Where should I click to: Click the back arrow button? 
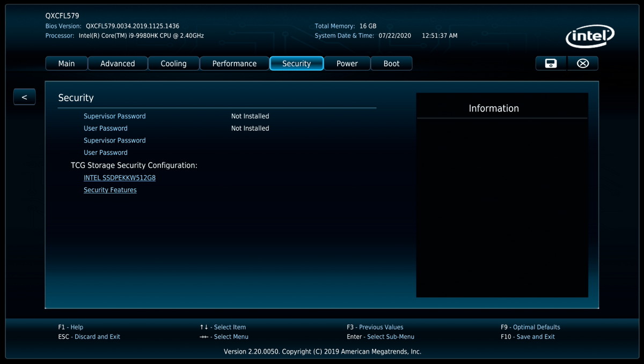(x=24, y=97)
